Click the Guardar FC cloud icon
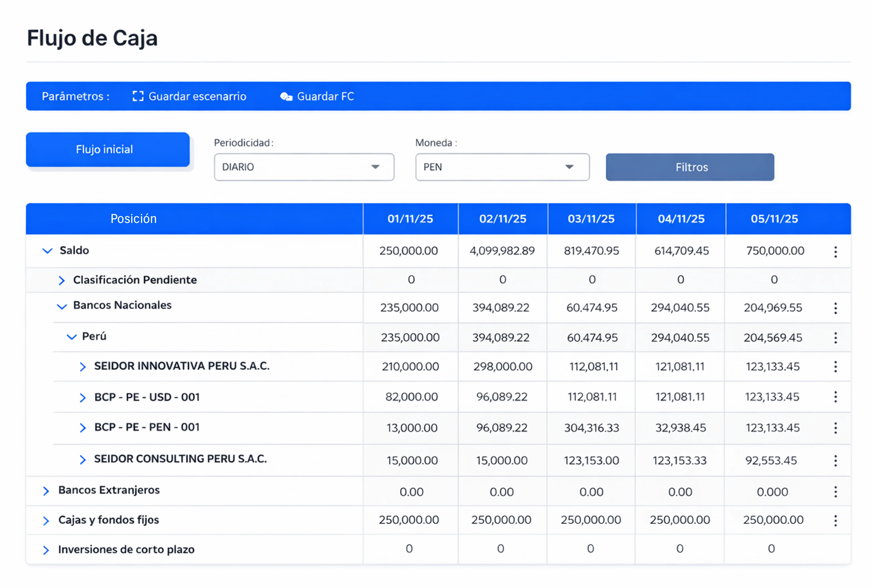Image resolution: width=872 pixels, height=588 pixels. 286,96
